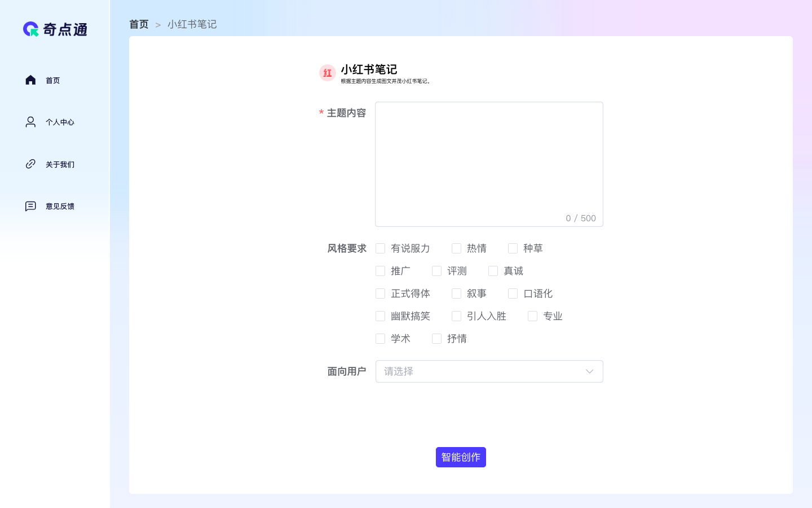Click the person icon for 个人中心
Viewport: 812px width, 508px height.
pos(30,121)
